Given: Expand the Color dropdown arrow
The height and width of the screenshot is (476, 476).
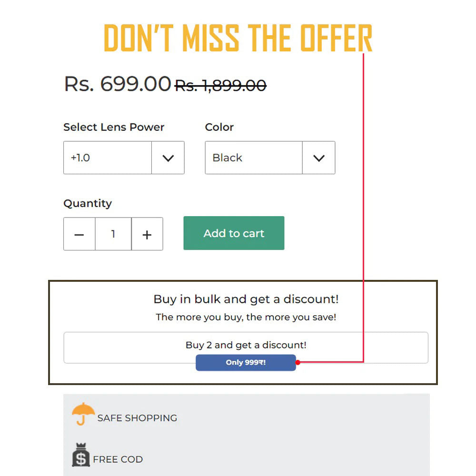Looking at the screenshot, I should (x=318, y=158).
